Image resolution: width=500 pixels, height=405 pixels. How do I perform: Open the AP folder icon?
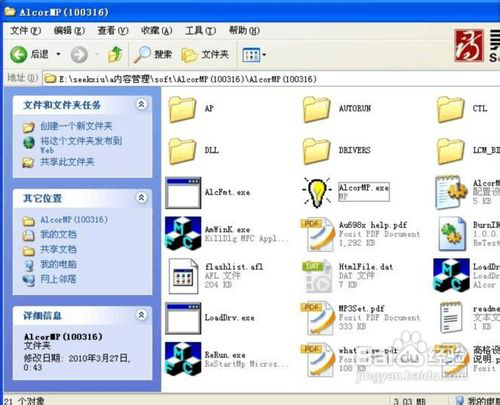click(182, 109)
